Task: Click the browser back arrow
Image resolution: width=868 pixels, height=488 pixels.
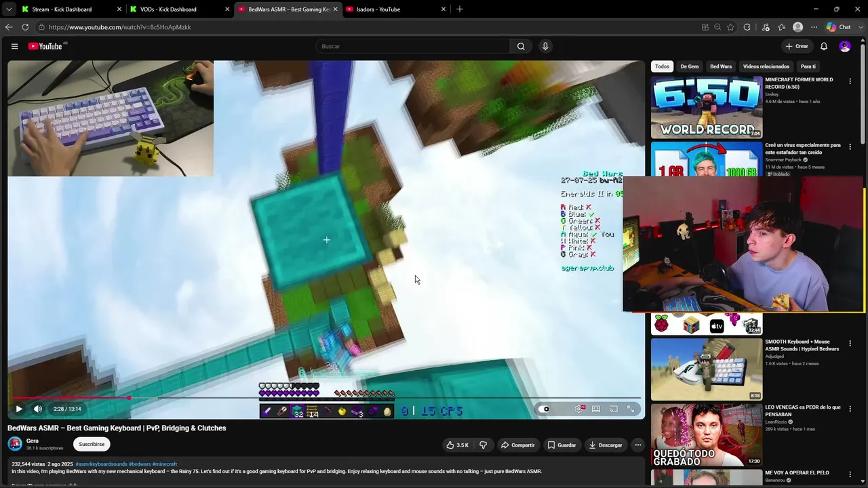Action: point(9,27)
